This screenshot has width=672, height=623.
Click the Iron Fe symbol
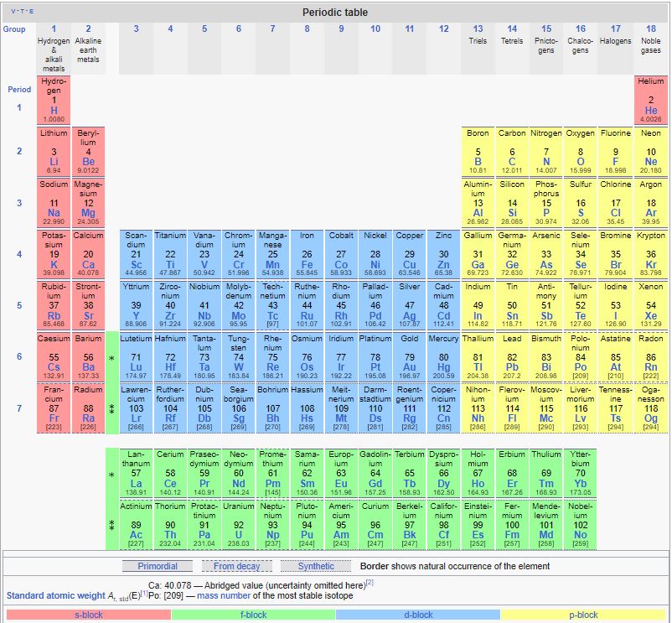[x=307, y=265]
